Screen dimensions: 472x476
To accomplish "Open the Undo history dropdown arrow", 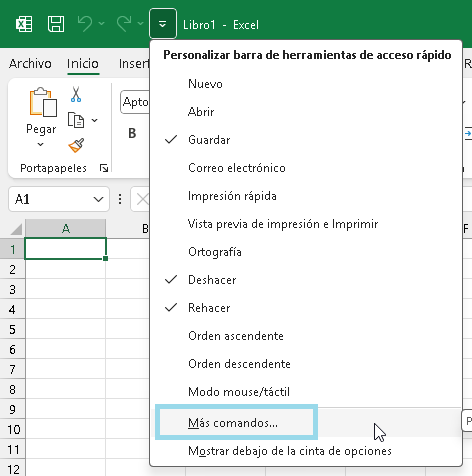I will pos(102,24).
